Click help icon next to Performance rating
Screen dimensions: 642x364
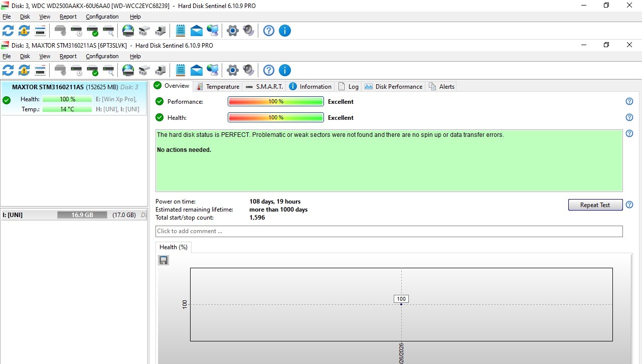pyautogui.click(x=629, y=102)
